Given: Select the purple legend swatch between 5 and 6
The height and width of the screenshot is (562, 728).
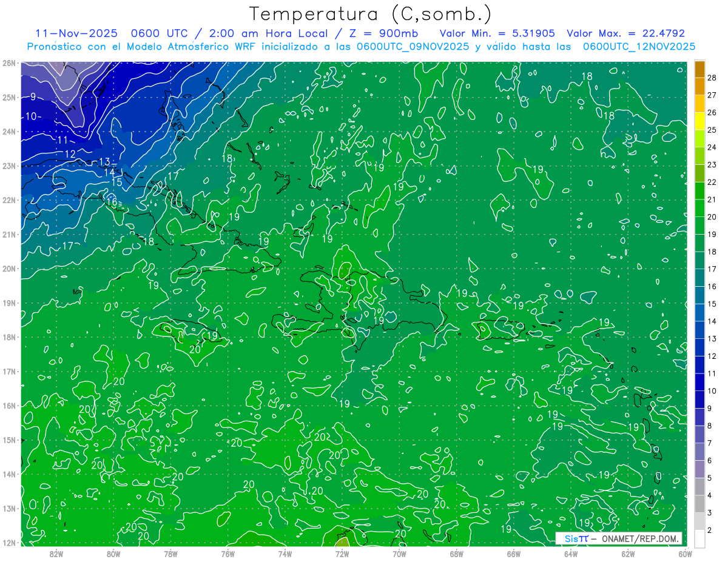Looking at the screenshot, I should pyautogui.click(x=699, y=469).
